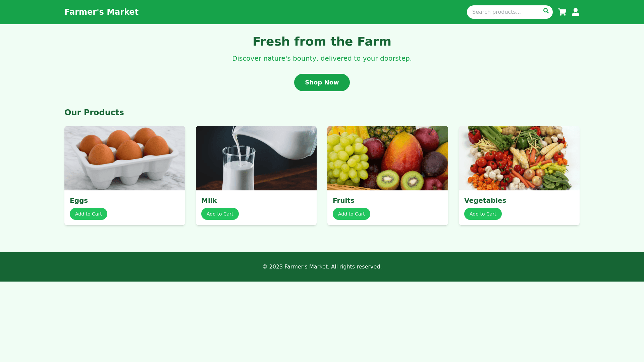This screenshot has width=644, height=362.
Task: Add Fruits to cart
Action: coord(352,214)
